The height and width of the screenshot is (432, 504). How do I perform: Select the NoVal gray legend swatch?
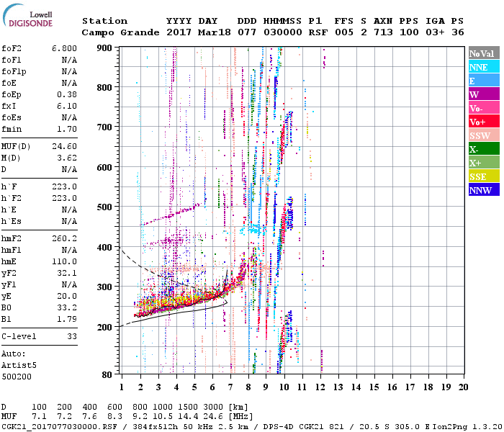point(484,53)
